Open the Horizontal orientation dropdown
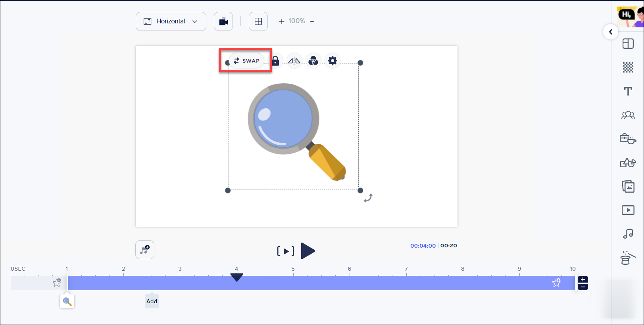 (x=171, y=21)
